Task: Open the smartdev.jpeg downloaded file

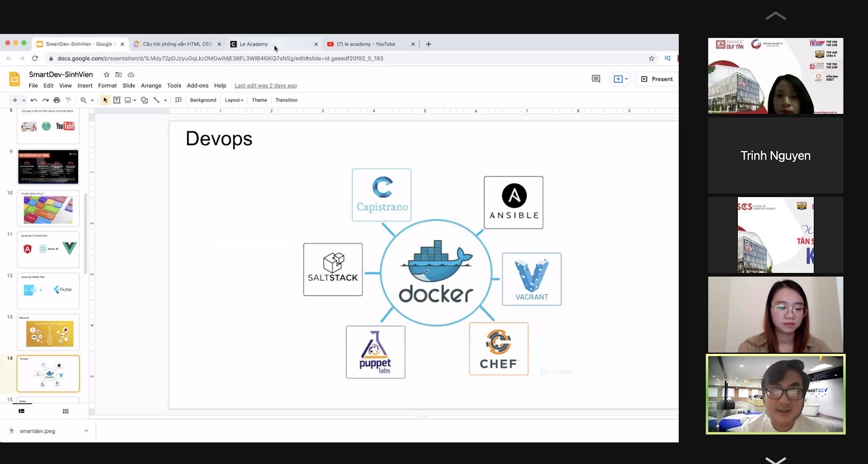Action: point(37,431)
